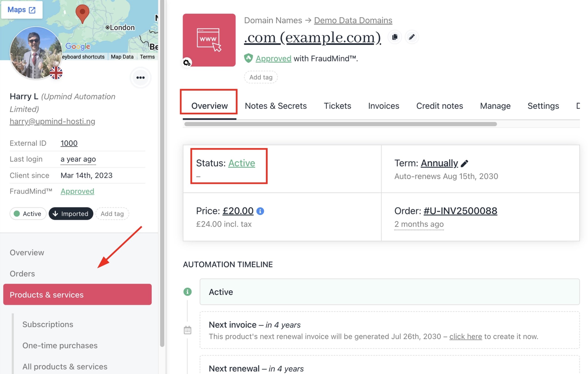Open the Settings tab

click(543, 106)
